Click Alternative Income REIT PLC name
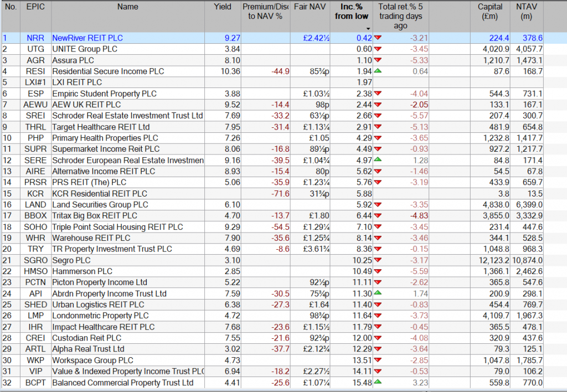The height and width of the screenshot is (392, 567). pos(104,171)
